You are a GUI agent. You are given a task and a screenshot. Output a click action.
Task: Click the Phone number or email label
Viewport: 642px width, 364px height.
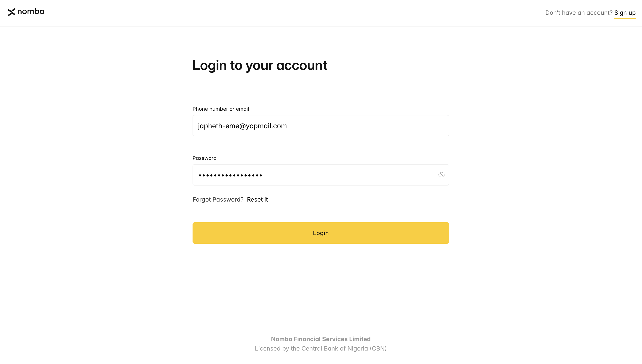pyautogui.click(x=221, y=109)
